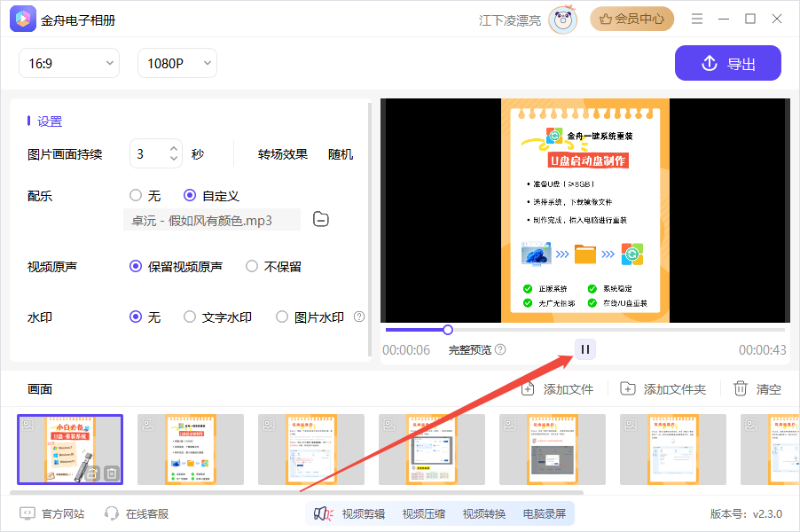Open the 16:9 aspect ratio dropdown
This screenshot has width=800, height=532.
pos(69,63)
